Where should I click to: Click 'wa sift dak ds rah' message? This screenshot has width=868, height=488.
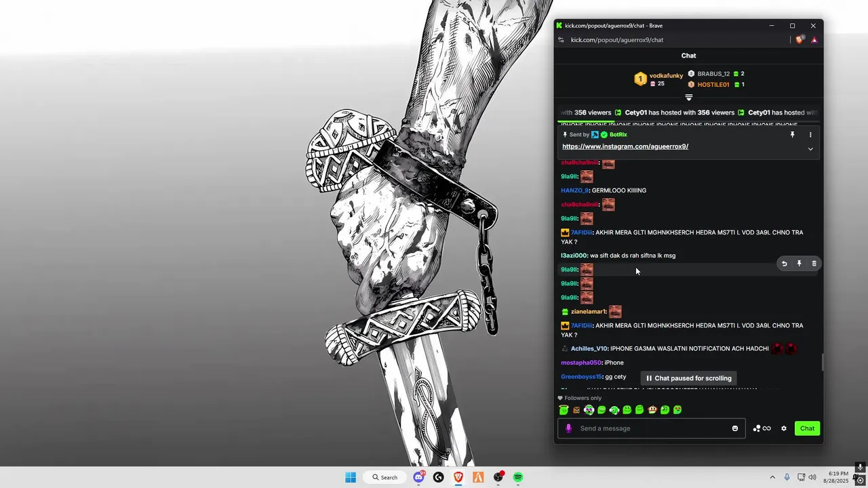point(633,256)
